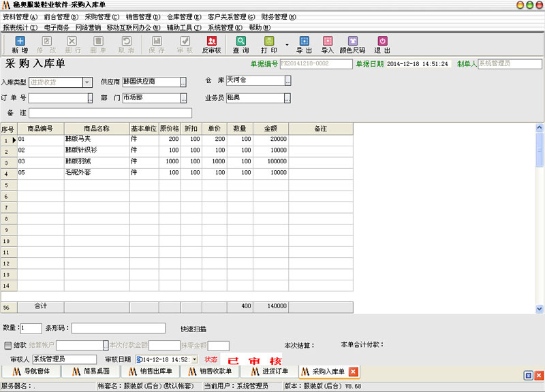Select the 韩版针织衫 cell

coord(97,150)
